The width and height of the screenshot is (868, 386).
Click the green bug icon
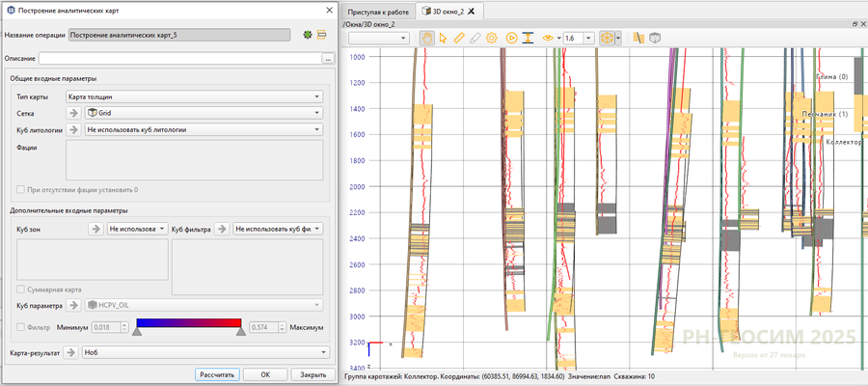pos(307,35)
